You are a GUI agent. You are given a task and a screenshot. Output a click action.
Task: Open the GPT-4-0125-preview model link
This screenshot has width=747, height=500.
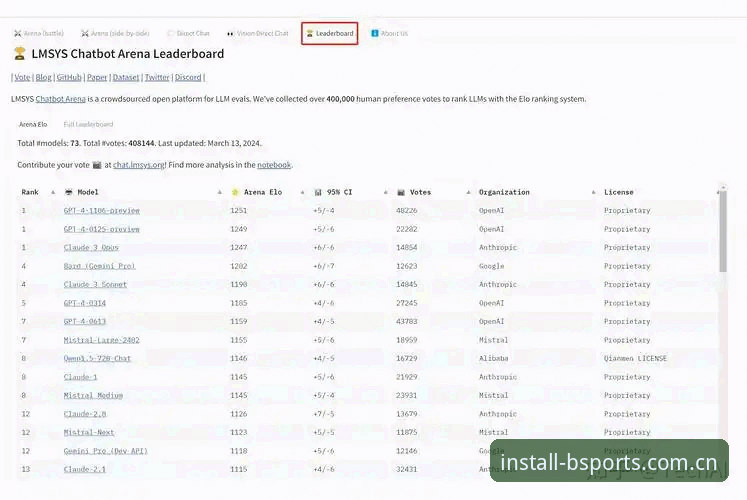point(101,229)
